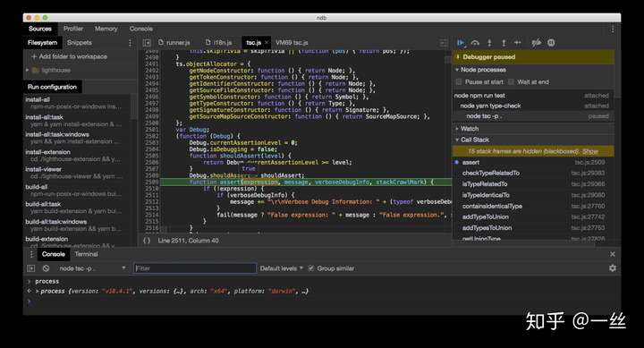Focus the console Filter input field

pyautogui.click(x=195, y=268)
